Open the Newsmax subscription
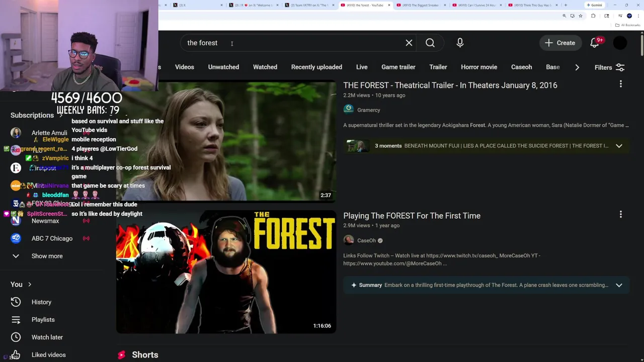644x362 pixels. pyautogui.click(x=45, y=221)
